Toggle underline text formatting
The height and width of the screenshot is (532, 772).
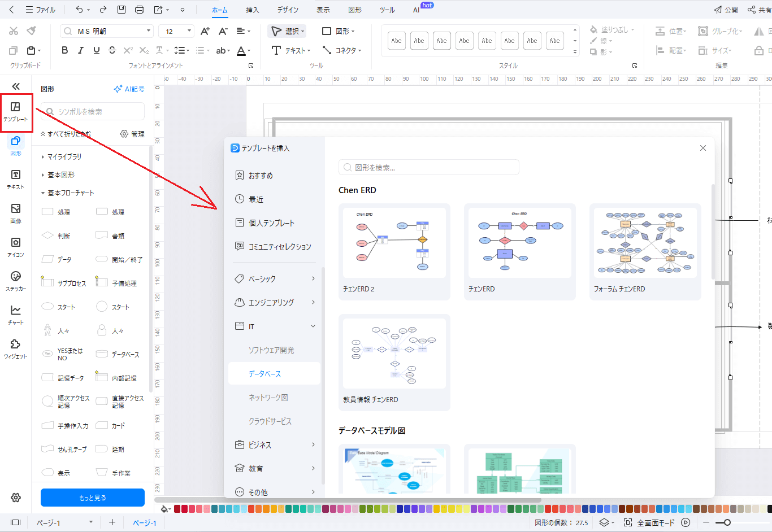96,50
